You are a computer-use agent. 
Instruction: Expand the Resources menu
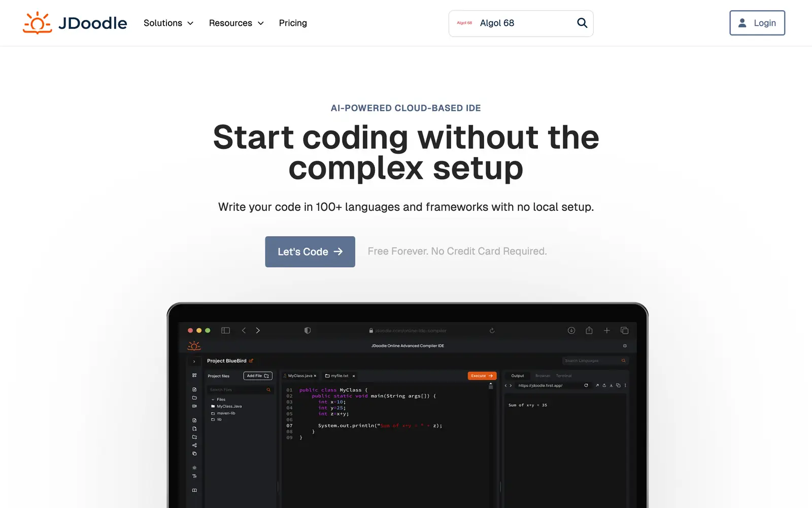236,23
